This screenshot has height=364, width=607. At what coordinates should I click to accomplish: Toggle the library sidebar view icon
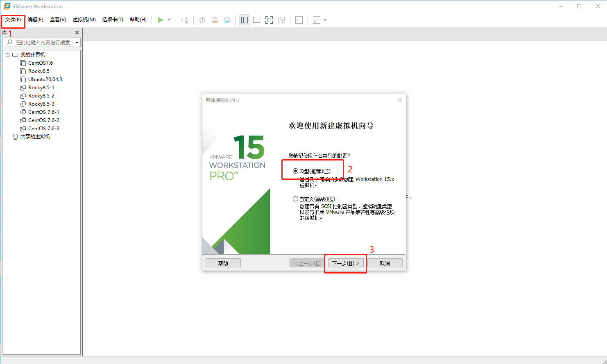[x=245, y=20]
